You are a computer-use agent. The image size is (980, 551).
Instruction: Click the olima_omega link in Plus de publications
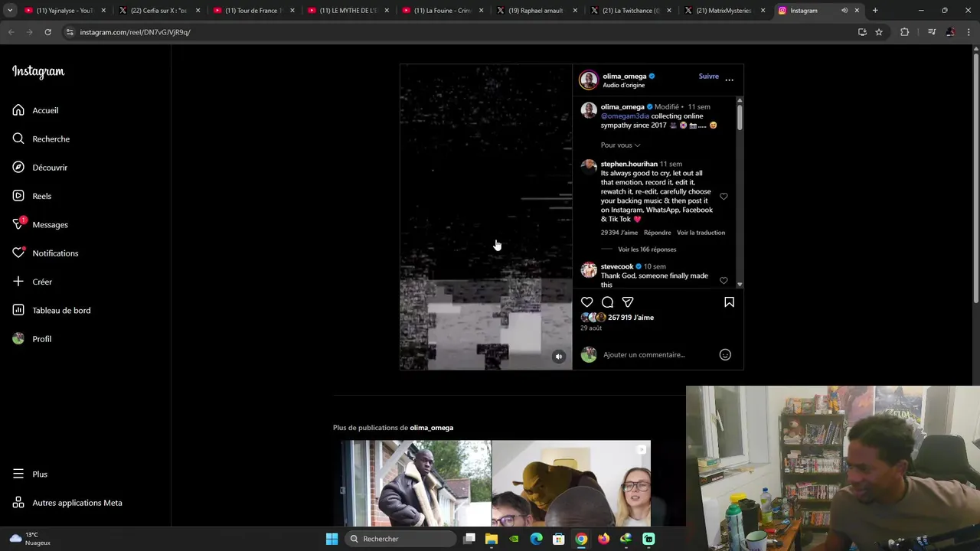click(431, 428)
